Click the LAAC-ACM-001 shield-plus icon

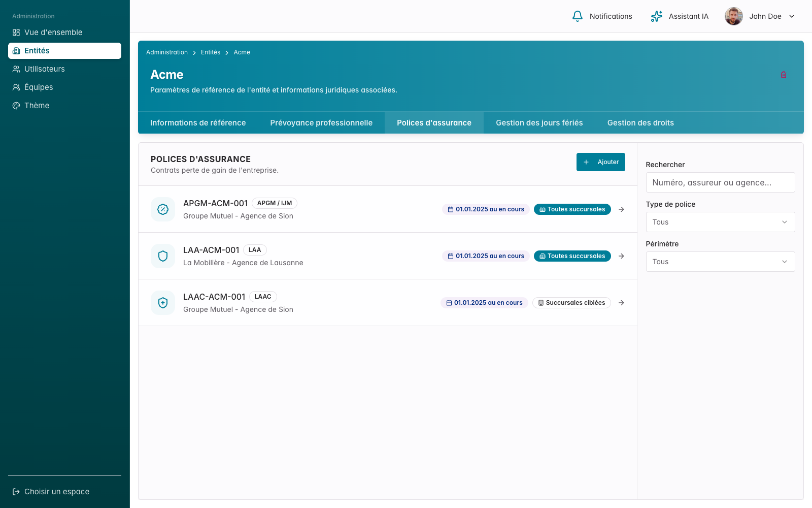(163, 303)
